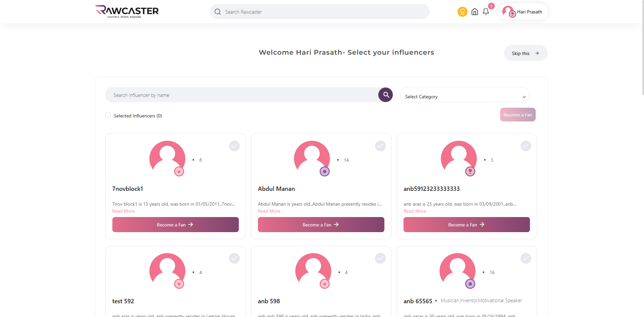Tick the checkmark on anb 65565 card
Viewport: 644px width, 317px height.
coord(526,258)
